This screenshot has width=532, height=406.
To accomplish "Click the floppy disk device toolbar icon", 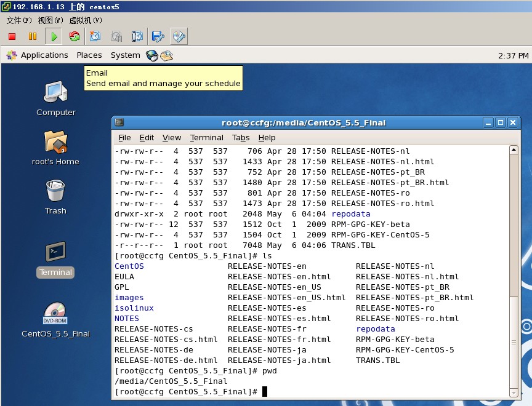I will point(158,36).
